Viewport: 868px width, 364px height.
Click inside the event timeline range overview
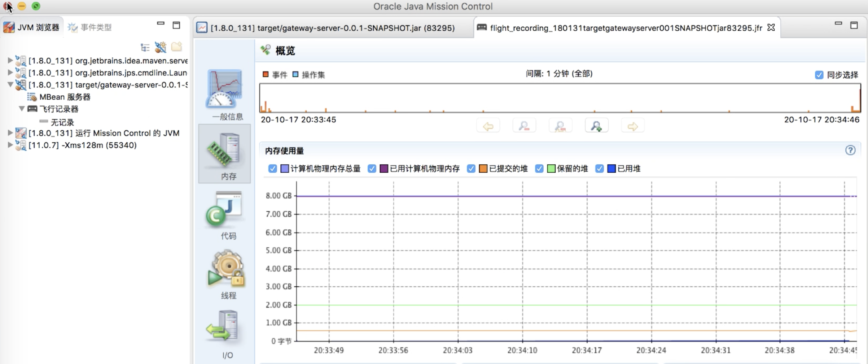click(x=560, y=98)
